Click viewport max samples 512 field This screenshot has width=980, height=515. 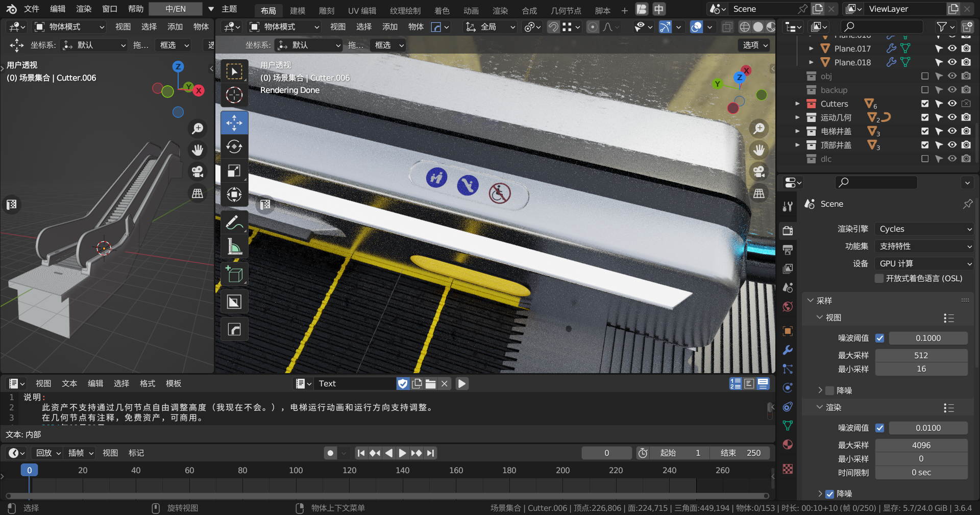[921, 355]
